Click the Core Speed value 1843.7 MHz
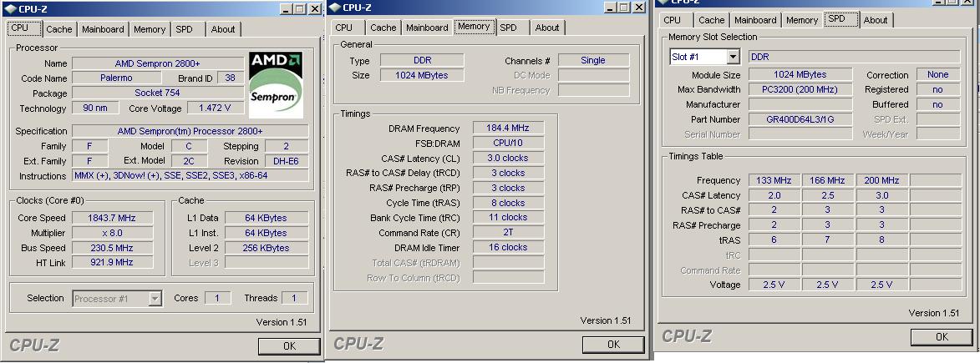Viewport: 980px width, 363px height. [112, 218]
